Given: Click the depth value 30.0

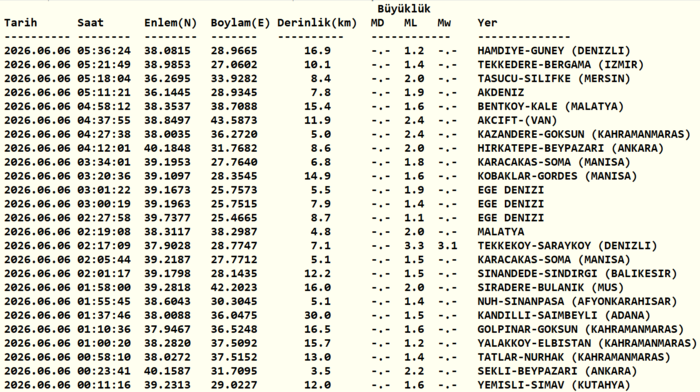Looking at the screenshot, I should click(x=317, y=315).
